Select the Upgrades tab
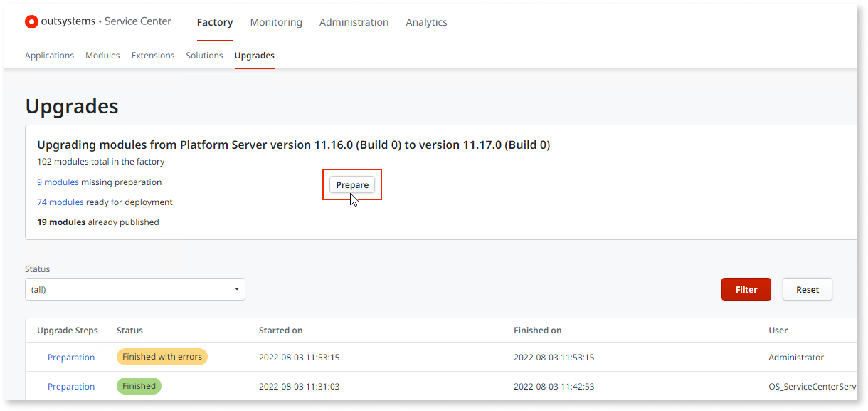 (x=255, y=55)
